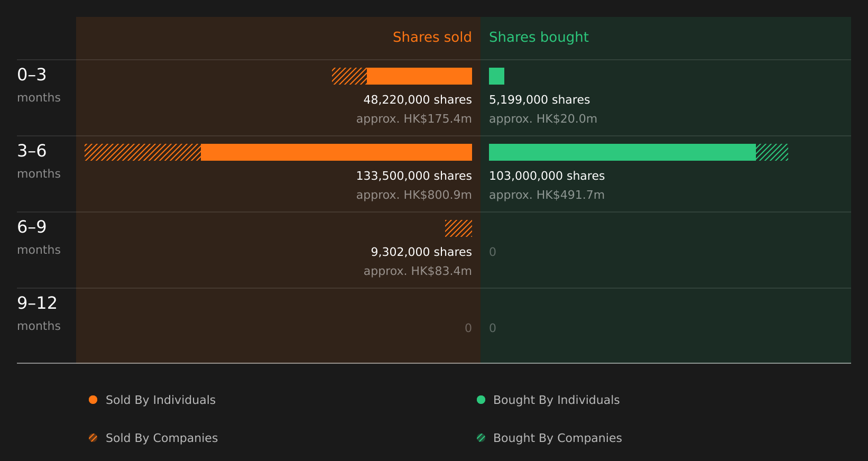Click the orange Sold By Individuals legend dot
Image resolution: width=868 pixels, height=461 pixels.
[x=93, y=400]
